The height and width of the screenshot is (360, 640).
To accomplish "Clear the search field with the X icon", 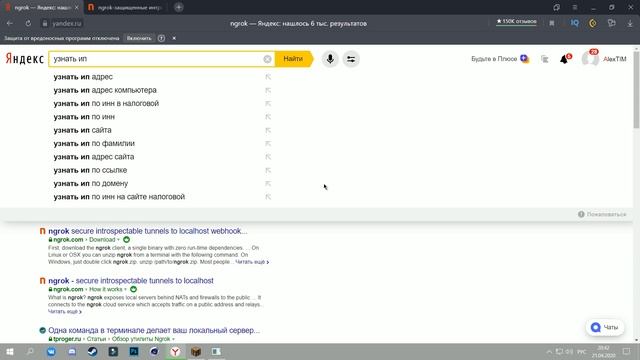I will (x=267, y=59).
